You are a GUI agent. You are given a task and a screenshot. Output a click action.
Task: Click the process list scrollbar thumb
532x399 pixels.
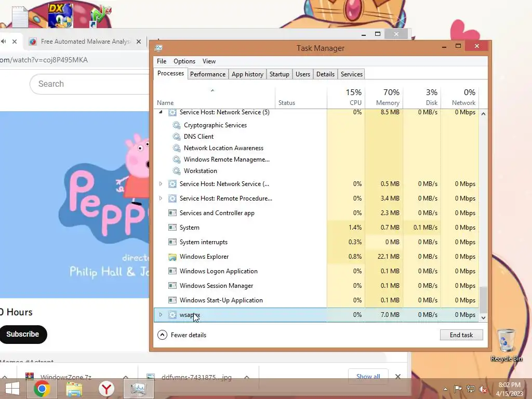pyautogui.click(x=483, y=300)
